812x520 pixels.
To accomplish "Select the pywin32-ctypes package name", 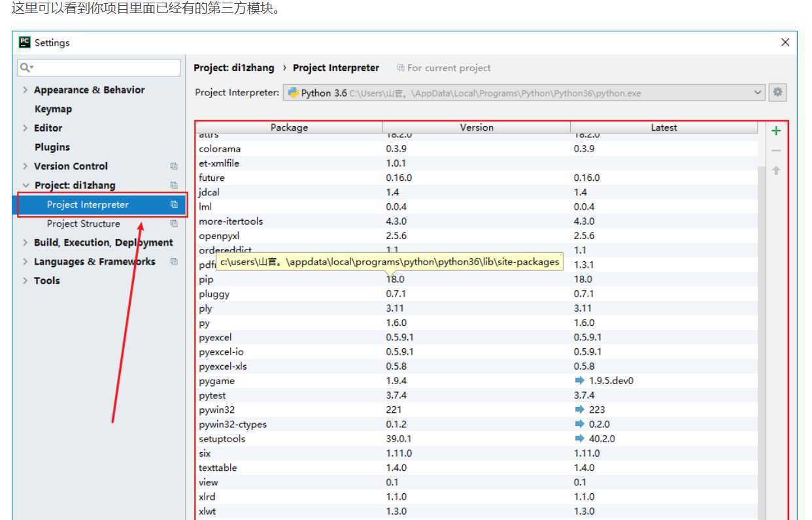I will tap(233, 424).
